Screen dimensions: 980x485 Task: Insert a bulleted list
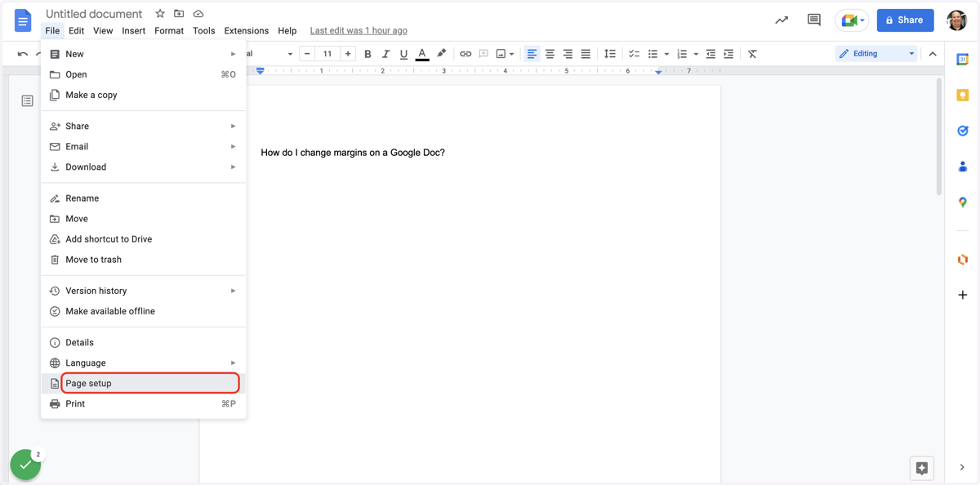tap(653, 54)
